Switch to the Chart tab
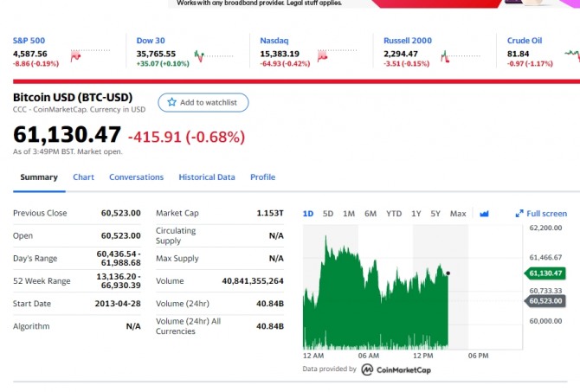Screen dimensions: 580x392 point(83,177)
